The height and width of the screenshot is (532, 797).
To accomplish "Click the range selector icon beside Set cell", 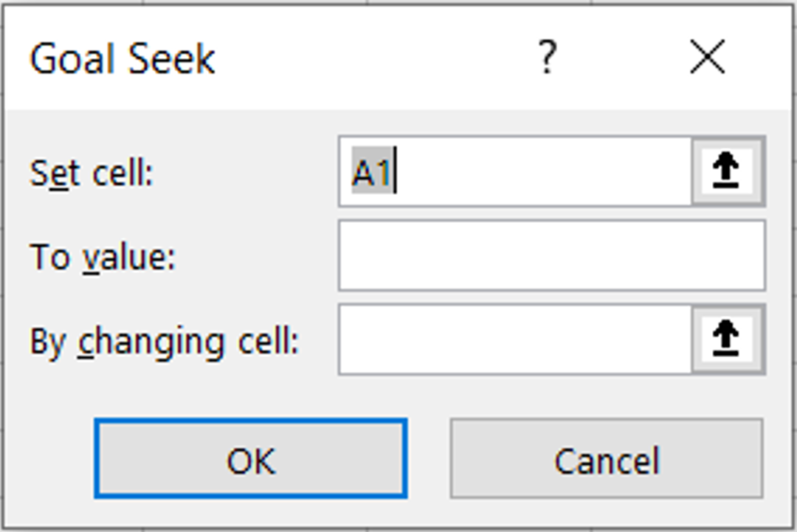I will click(x=726, y=170).
